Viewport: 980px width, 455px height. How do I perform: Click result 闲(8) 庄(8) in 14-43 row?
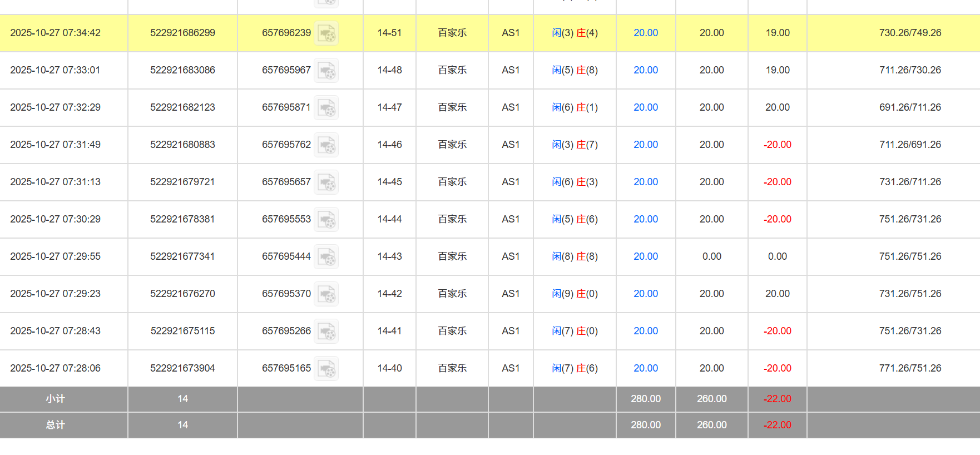tap(575, 256)
